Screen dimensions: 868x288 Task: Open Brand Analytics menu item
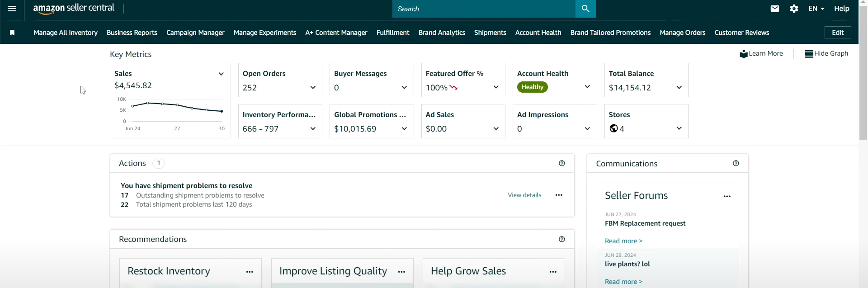coord(442,33)
